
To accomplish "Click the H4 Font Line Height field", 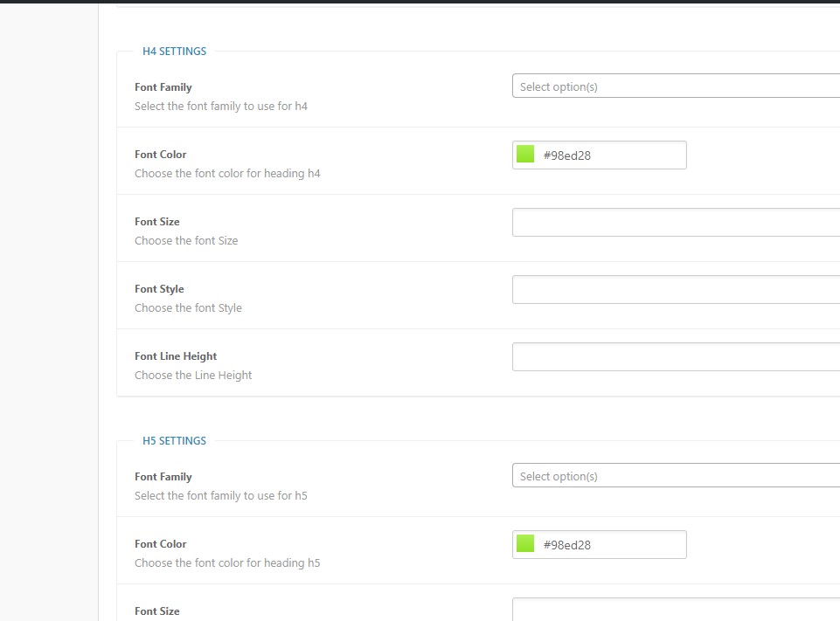I will 675,356.
